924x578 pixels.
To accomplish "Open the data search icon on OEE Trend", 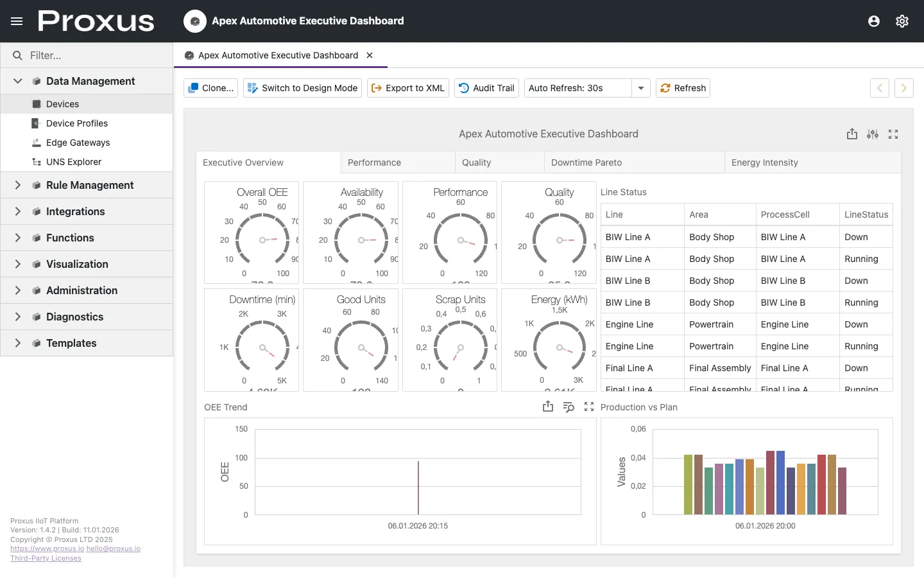I will (x=569, y=407).
